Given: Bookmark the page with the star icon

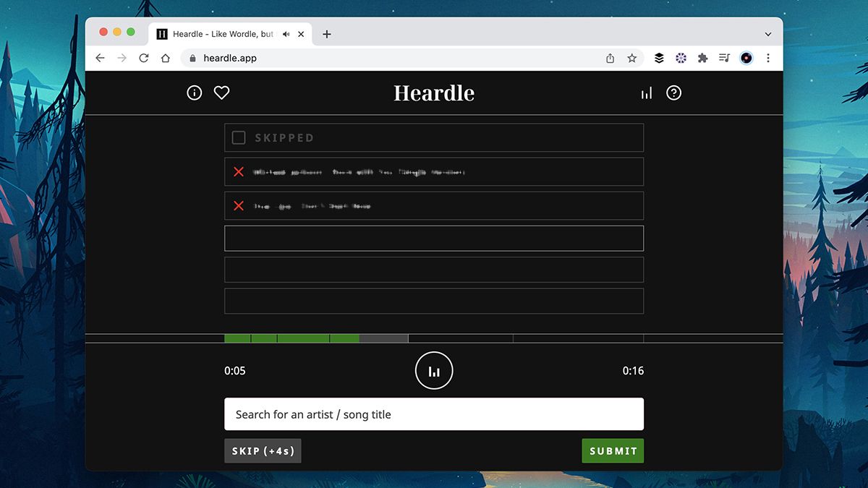Looking at the screenshot, I should point(632,58).
